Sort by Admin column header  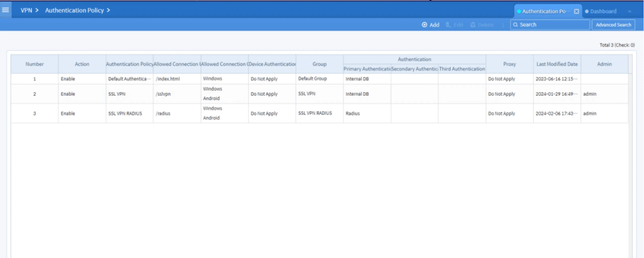(604, 64)
